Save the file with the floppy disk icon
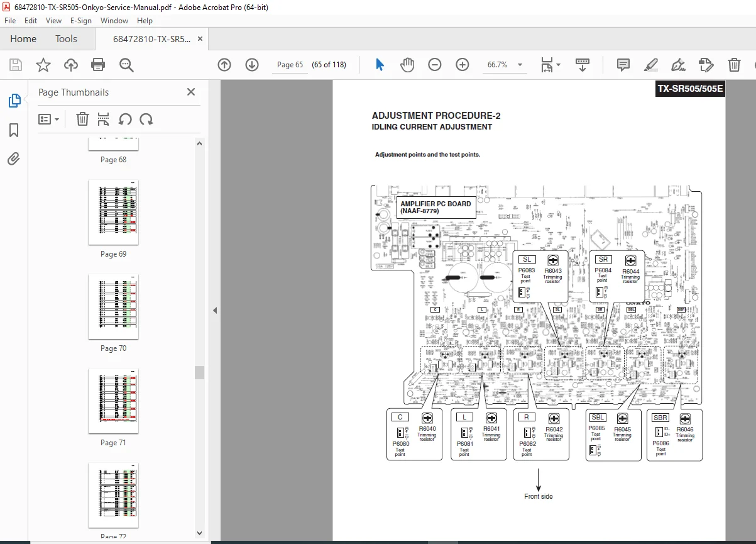The width and height of the screenshot is (756, 544). coord(16,65)
